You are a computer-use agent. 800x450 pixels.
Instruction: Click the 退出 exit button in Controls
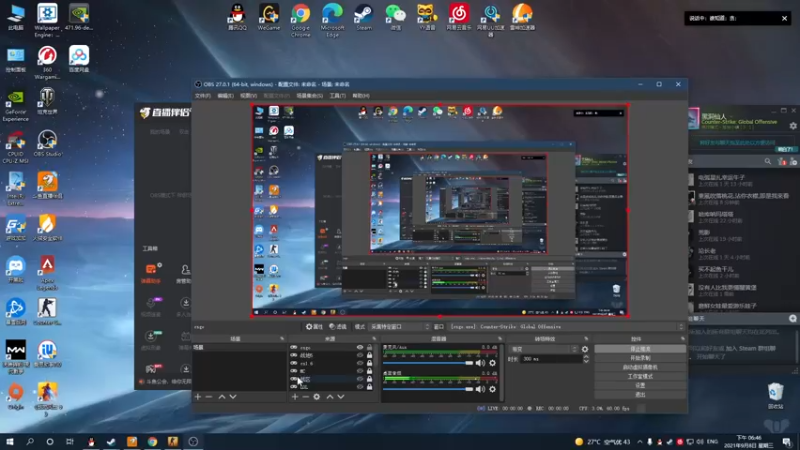click(x=640, y=394)
